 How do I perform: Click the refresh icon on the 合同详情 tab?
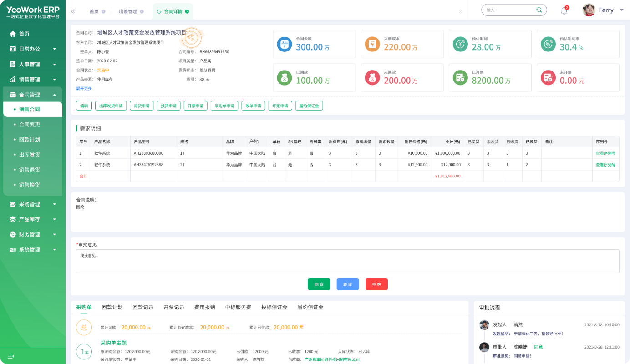[x=159, y=11]
